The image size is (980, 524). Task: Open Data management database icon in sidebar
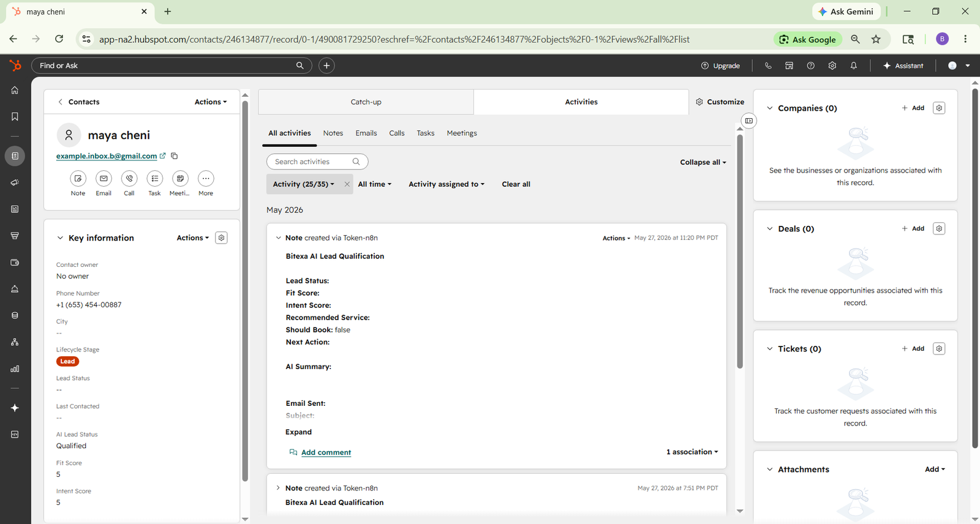(15, 315)
